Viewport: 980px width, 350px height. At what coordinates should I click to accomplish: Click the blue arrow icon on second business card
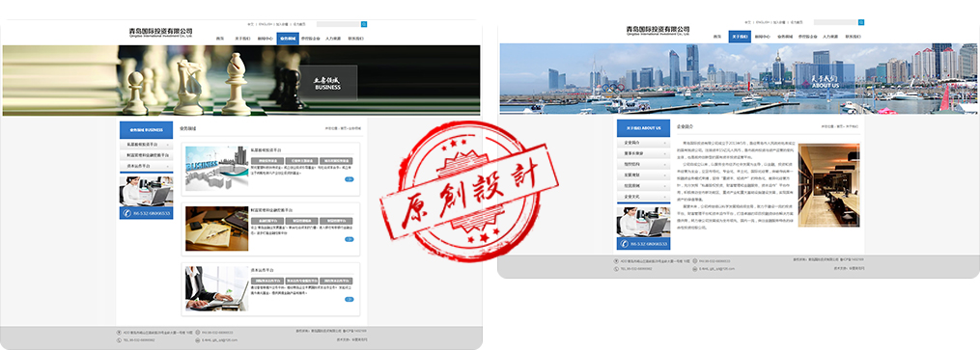tap(349, 239)
